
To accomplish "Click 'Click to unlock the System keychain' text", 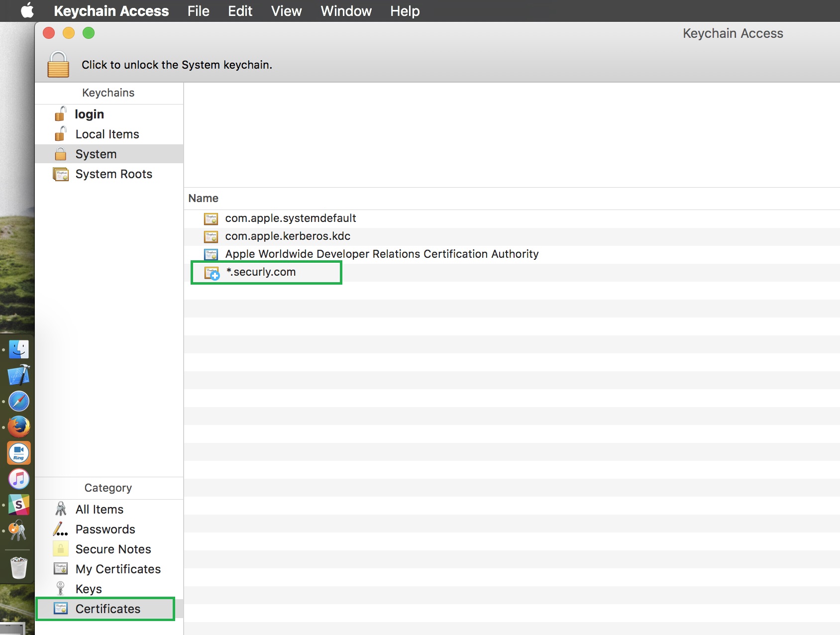I will click(x=177, y=65).
